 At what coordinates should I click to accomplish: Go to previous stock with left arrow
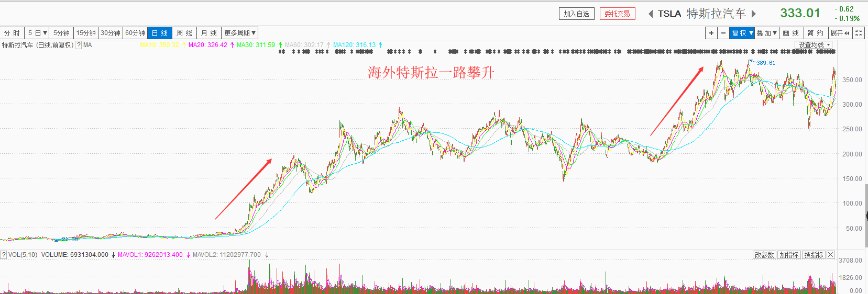pyautogui.click(x=651, y=14)
